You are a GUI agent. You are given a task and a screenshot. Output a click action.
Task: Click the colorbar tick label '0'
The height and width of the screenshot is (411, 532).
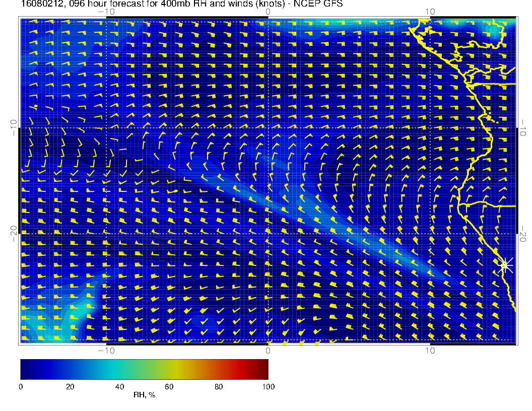(x=21, y=387)
